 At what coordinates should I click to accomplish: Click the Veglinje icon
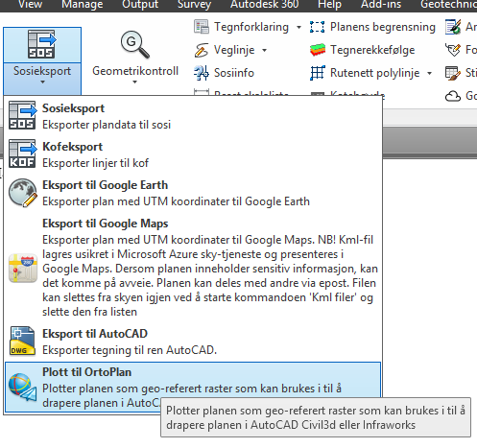pos(202,50)
